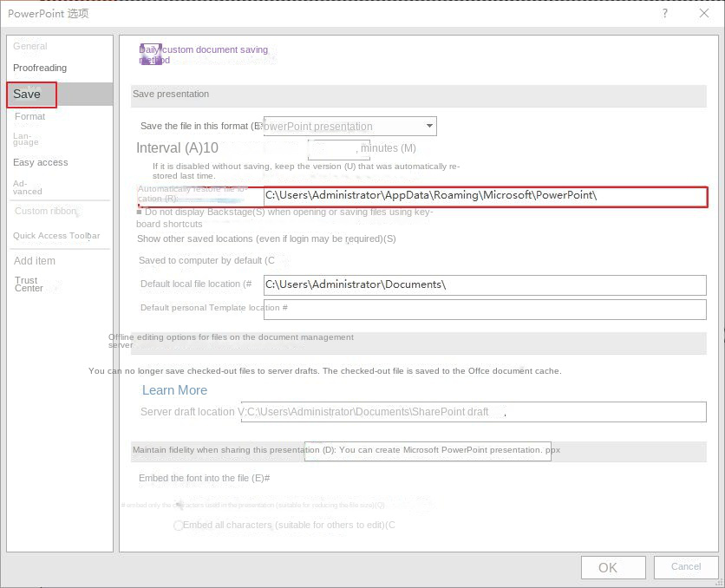Select the Format section

[x=30, y=115]
